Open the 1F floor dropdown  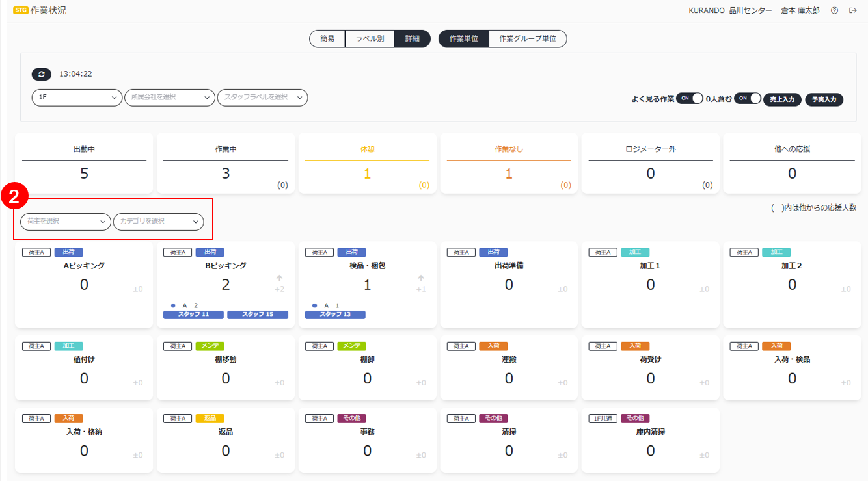(77, 97)
